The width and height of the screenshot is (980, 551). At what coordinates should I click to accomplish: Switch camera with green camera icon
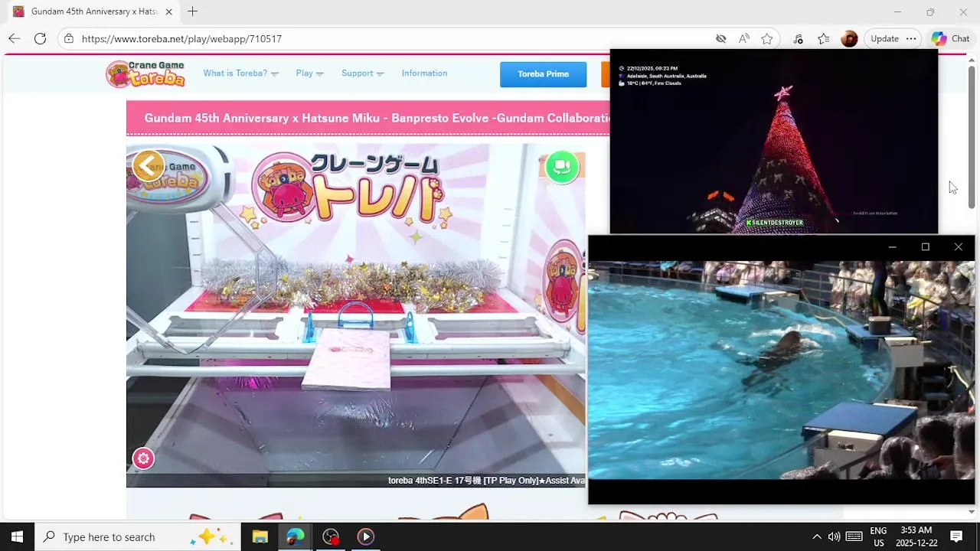pos(562,167)
